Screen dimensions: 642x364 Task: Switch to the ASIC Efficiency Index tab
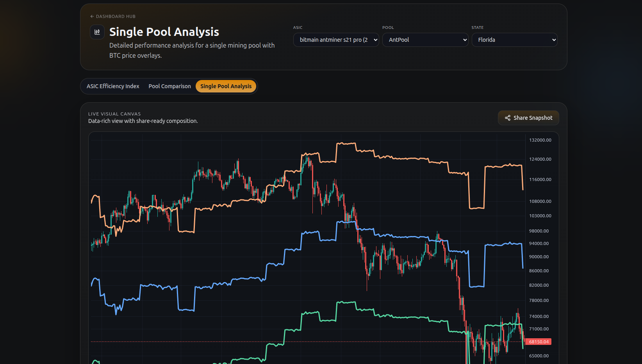point(113,86)
